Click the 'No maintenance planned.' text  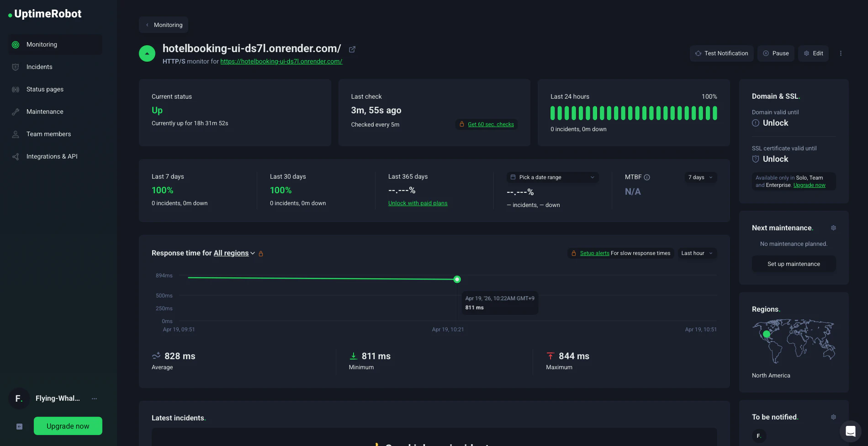point(794,244)
